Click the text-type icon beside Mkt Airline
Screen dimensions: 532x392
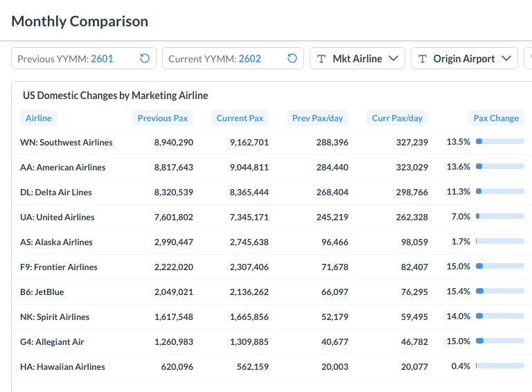[x=321, y=59]
